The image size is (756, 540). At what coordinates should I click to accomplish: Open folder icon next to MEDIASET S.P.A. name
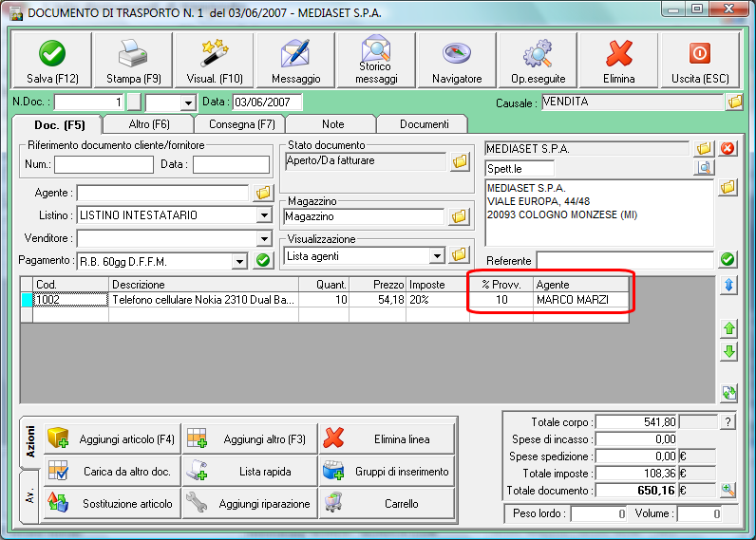[x=704, y=148]
